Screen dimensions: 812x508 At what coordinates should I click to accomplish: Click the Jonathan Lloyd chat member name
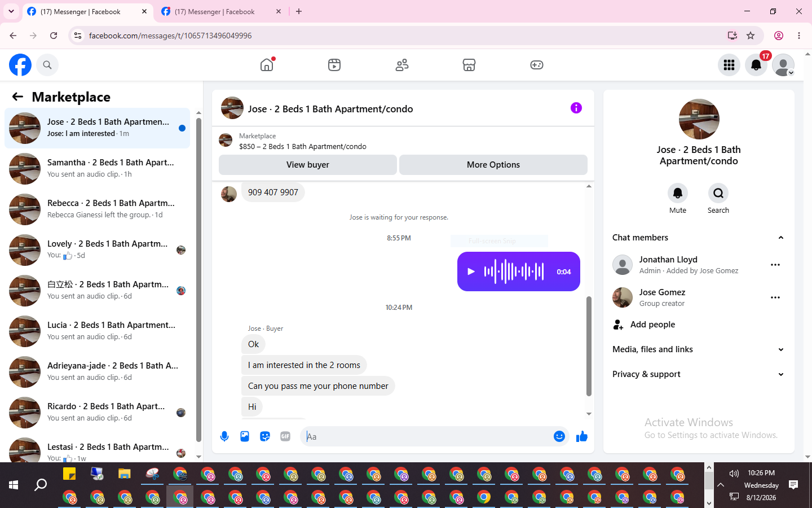point(668,260)
